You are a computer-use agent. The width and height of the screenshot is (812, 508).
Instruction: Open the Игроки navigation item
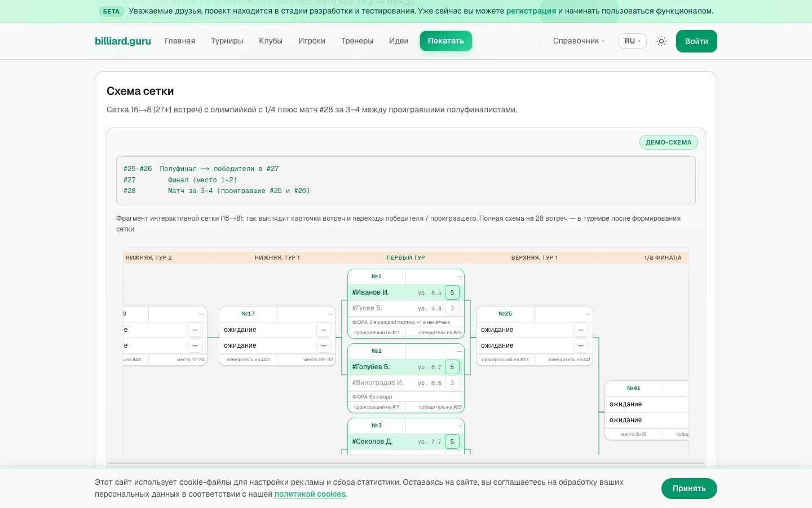[x=312, y=41]
